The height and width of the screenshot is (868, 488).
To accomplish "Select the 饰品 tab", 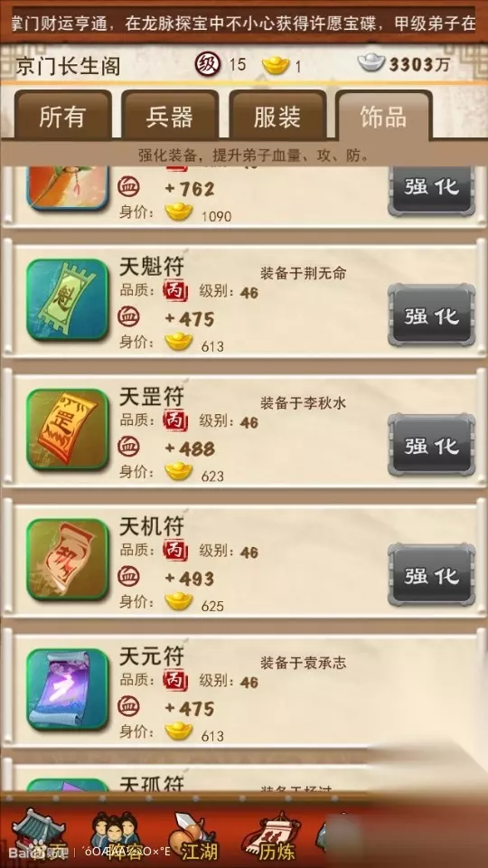I will pos(383,117).
